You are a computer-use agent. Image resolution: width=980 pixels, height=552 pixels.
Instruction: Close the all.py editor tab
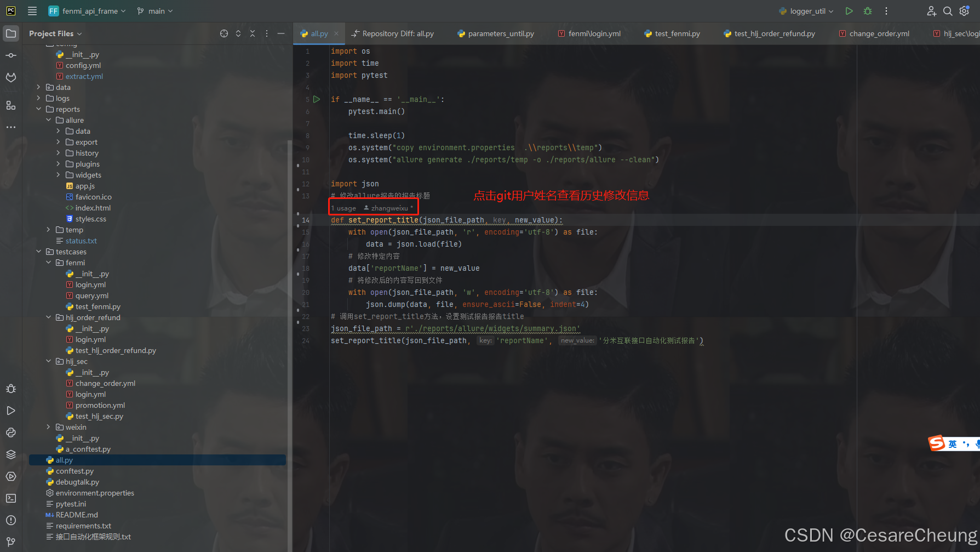(x=336, y=33)
